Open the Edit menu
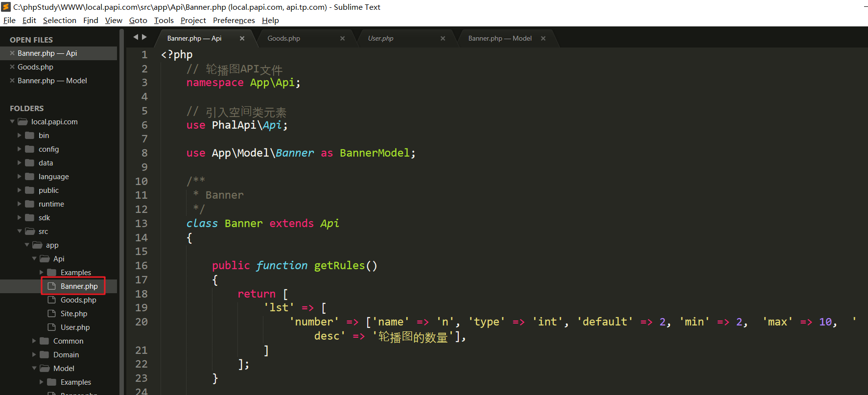 point(29,21)
